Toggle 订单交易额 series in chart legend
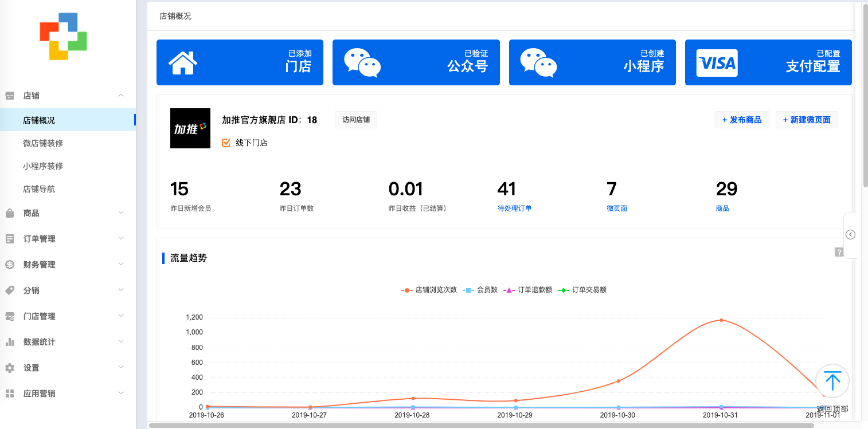The height and width of the screenshot is (429, 868). [582, 290]
